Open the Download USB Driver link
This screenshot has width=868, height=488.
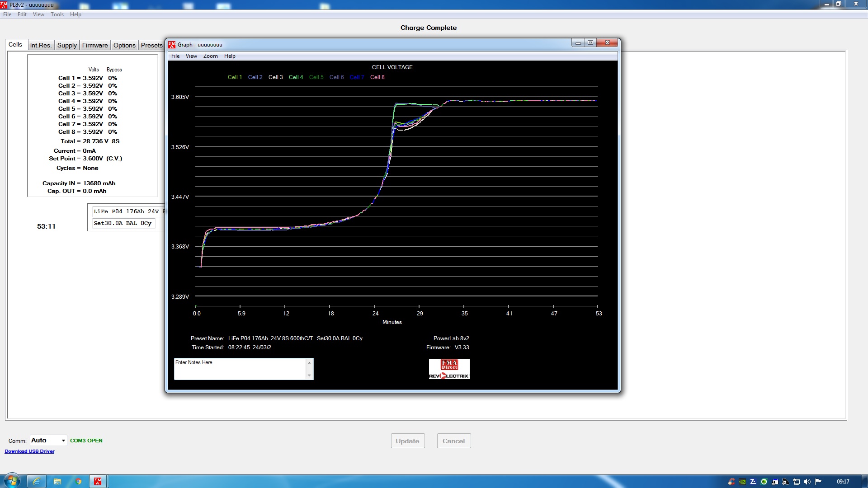pyautogui.click(x=29, y=451)
